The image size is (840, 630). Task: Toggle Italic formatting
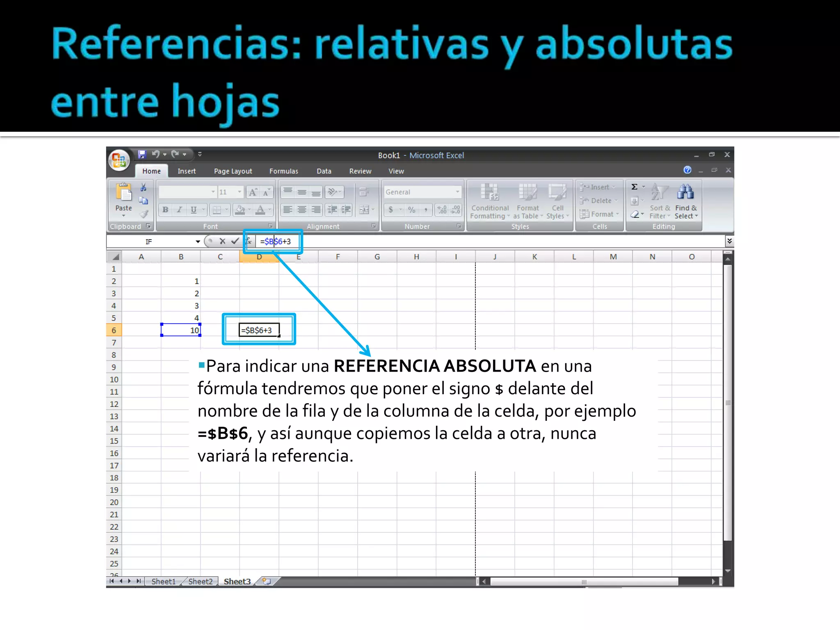(x=179, y=210)
